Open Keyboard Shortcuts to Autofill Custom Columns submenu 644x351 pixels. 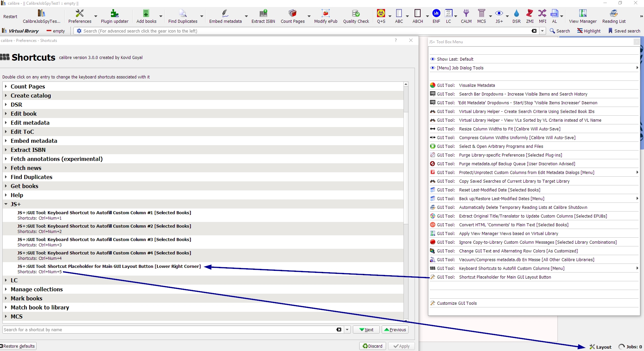point(534,268)
